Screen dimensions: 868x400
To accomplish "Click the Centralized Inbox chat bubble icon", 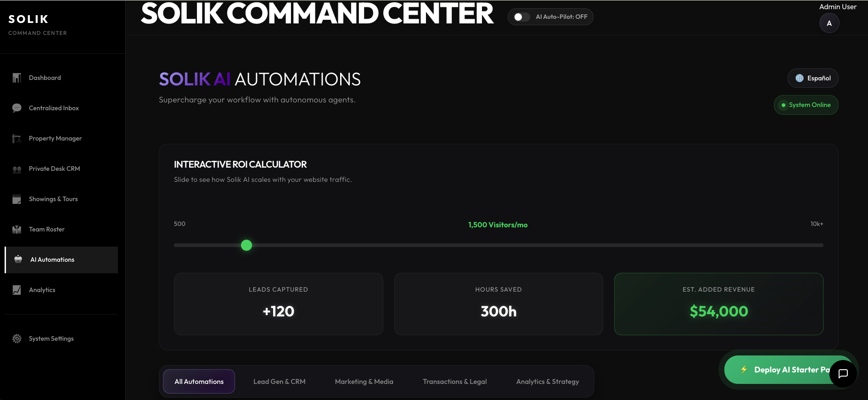I will [17, 108].
